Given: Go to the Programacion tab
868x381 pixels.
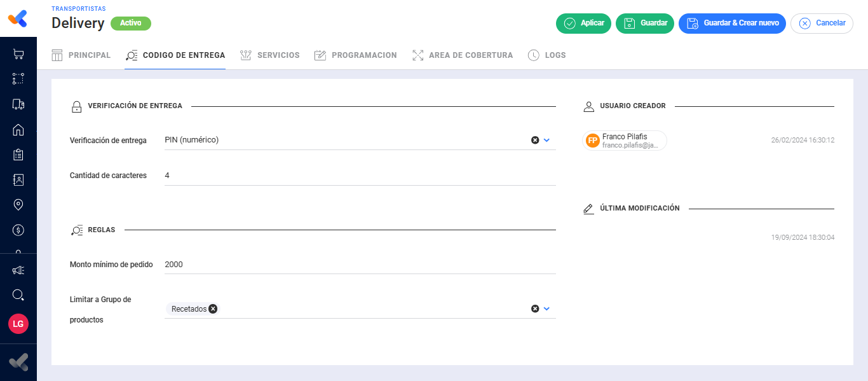Looking at the screenshot, I should (355, 55).
